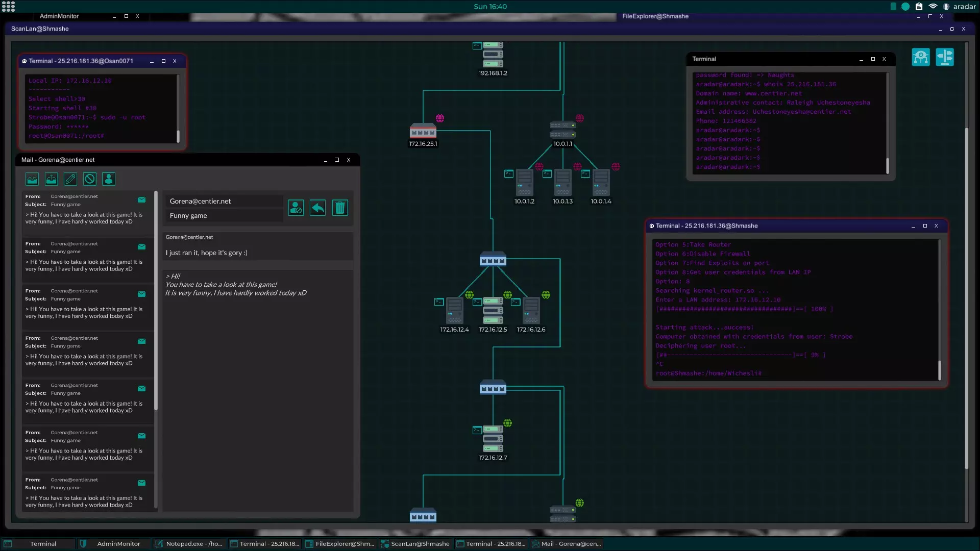The height and width of the screenshot is (551, 980).
Task: Open terminal icon next to 10.0.1.2
Action: (509, 174)
